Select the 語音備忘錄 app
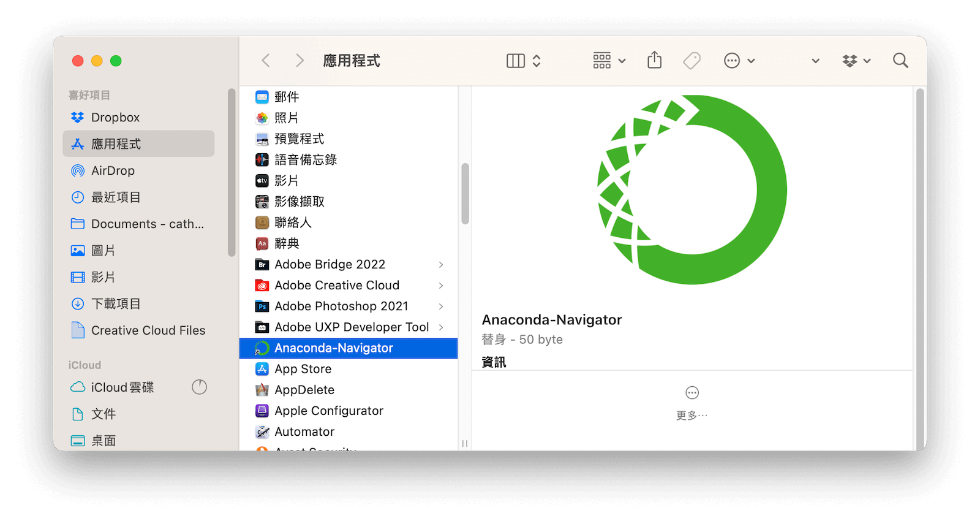This screenshot has height=521, width=980. tap(349, 159)
